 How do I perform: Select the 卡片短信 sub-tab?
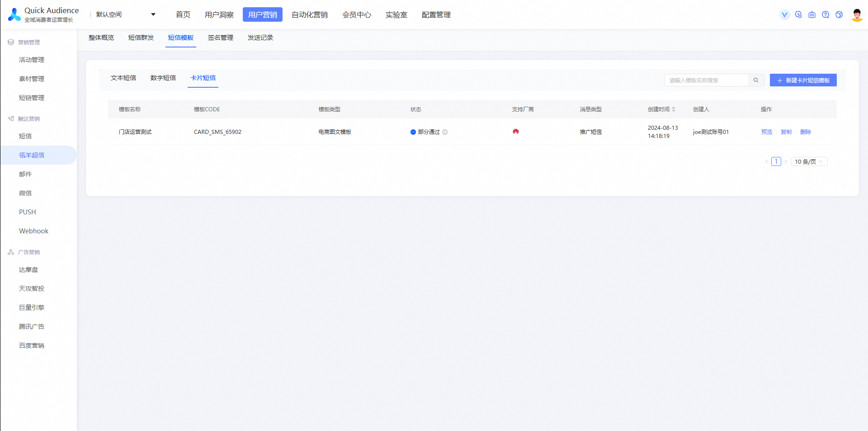(x=203, y=78)
